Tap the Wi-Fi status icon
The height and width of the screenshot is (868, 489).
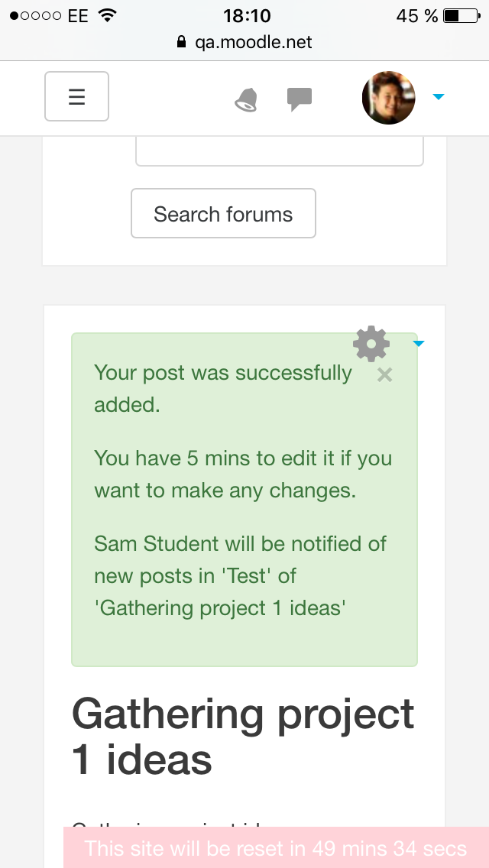[106, 15]
